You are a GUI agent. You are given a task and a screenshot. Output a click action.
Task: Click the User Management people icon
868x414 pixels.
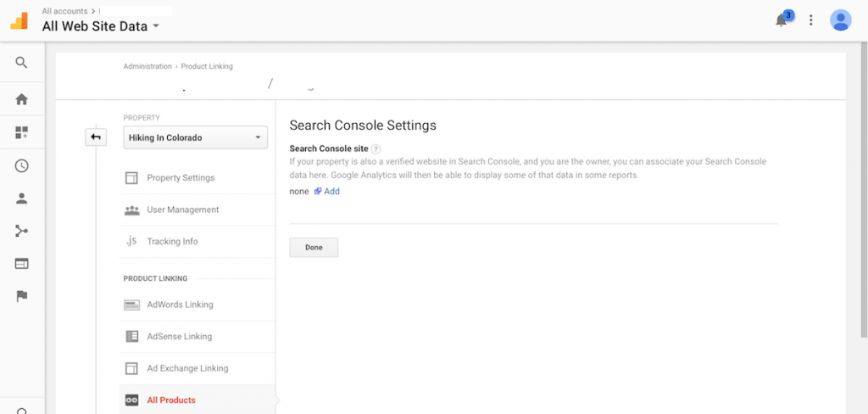click(x=131, y=210)
